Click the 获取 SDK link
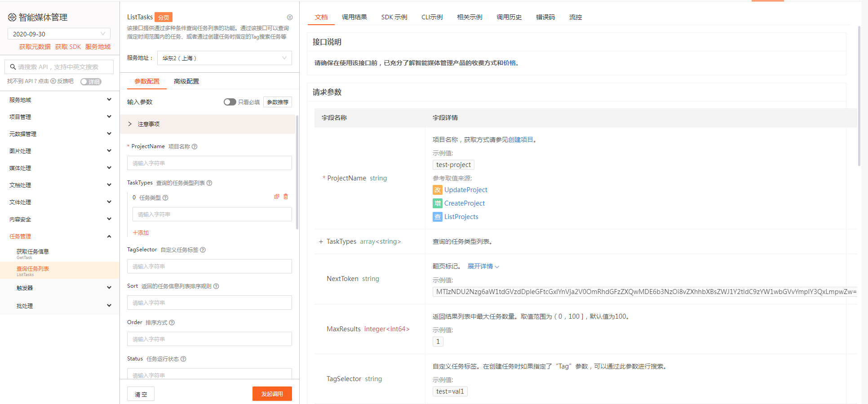868x404 pixels. (68, 47)
